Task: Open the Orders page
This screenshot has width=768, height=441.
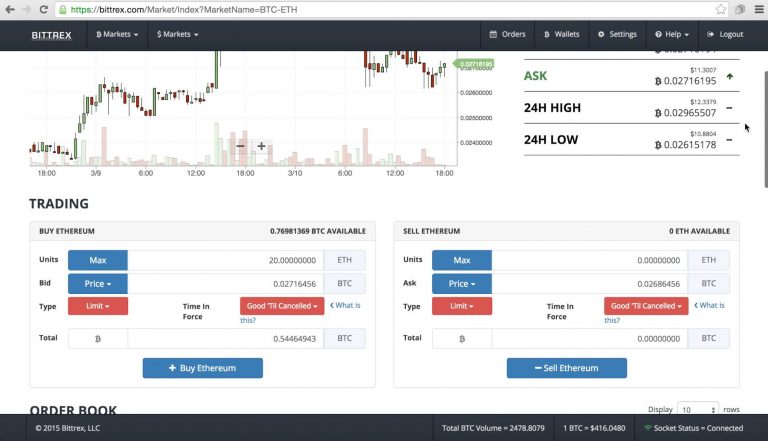Action: [x=507, y=34]
